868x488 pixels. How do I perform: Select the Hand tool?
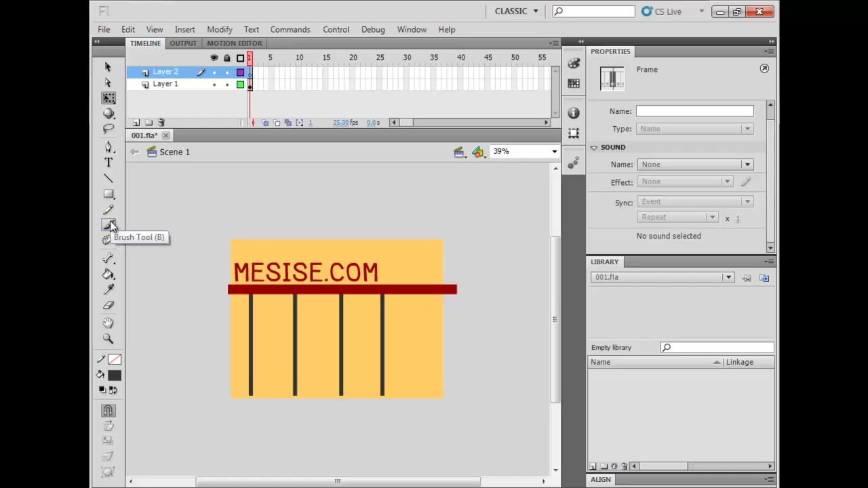coord(108,323)
